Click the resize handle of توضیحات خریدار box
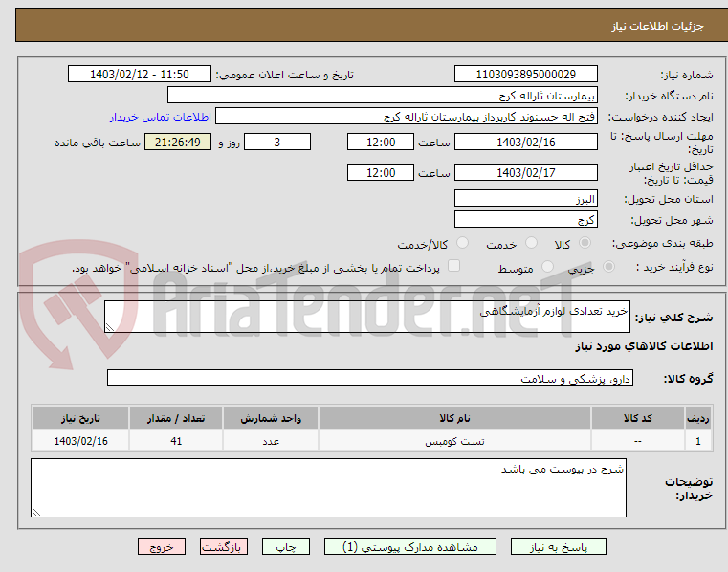This screenshot has width=728, height=572. [35, 512]
